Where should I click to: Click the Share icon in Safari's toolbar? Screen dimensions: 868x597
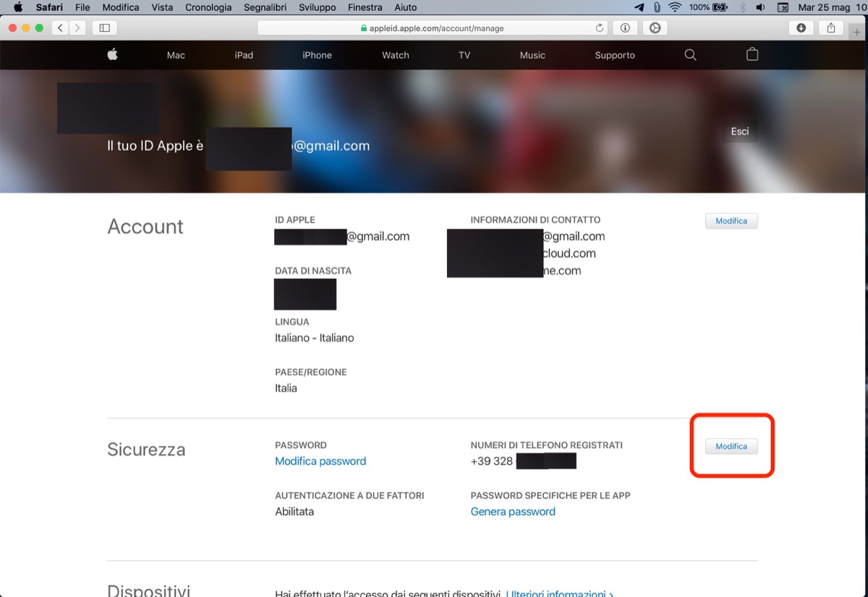830,27
